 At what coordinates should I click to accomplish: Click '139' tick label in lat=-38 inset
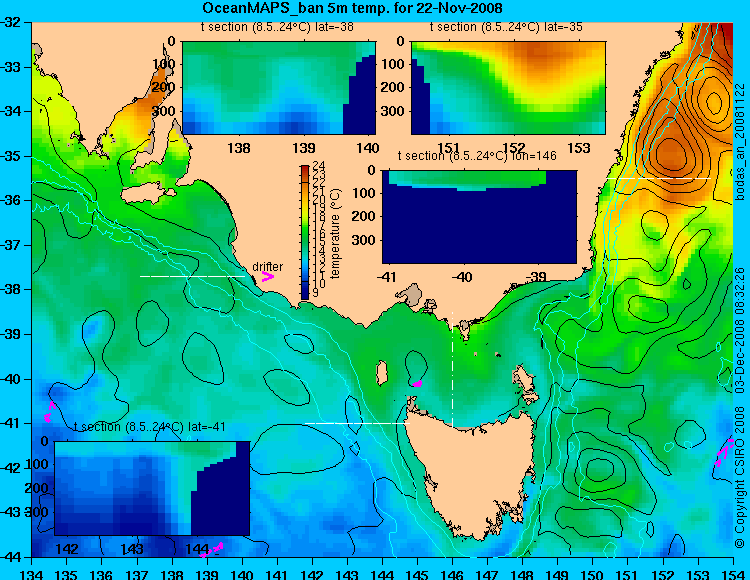(304, 148)
